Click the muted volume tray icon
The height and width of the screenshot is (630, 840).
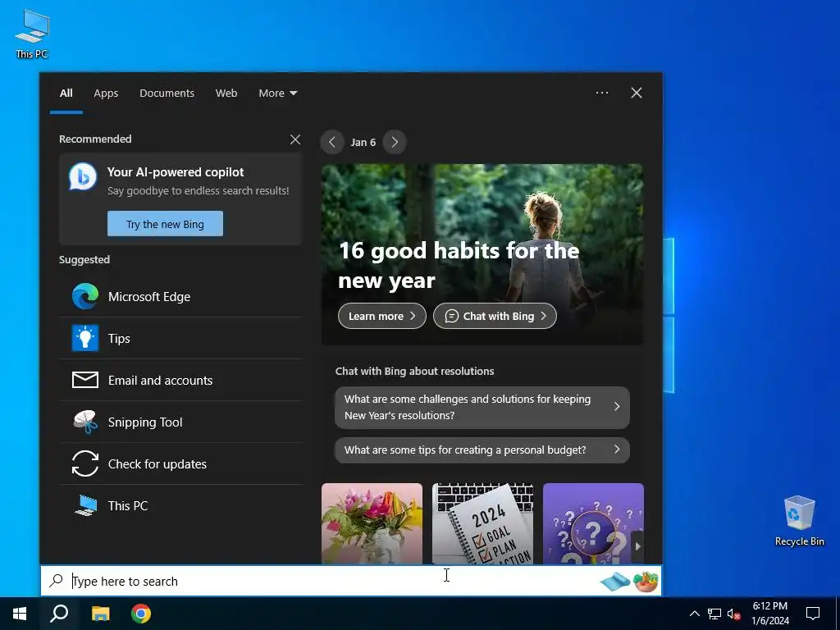pos(733,614)
